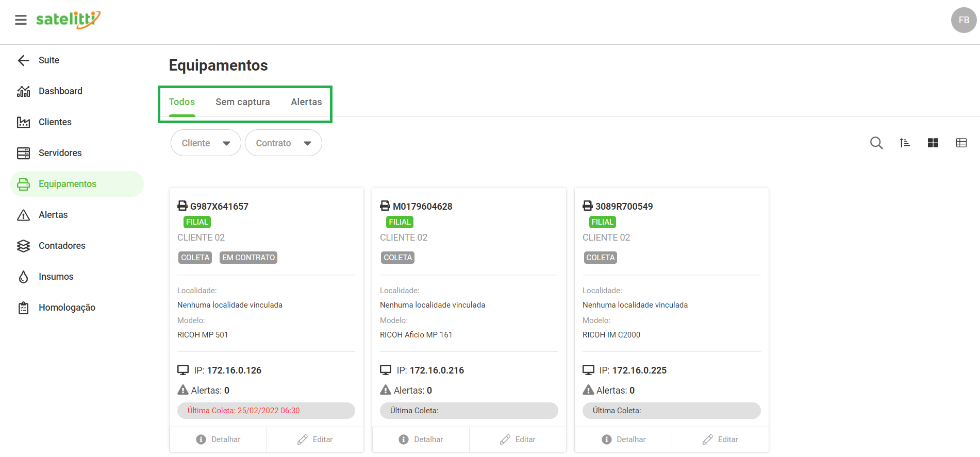Image resolution: width=980 pixels, height=457 pixels.
Task: Open the hamburger menu
Action: click(21, 20)
